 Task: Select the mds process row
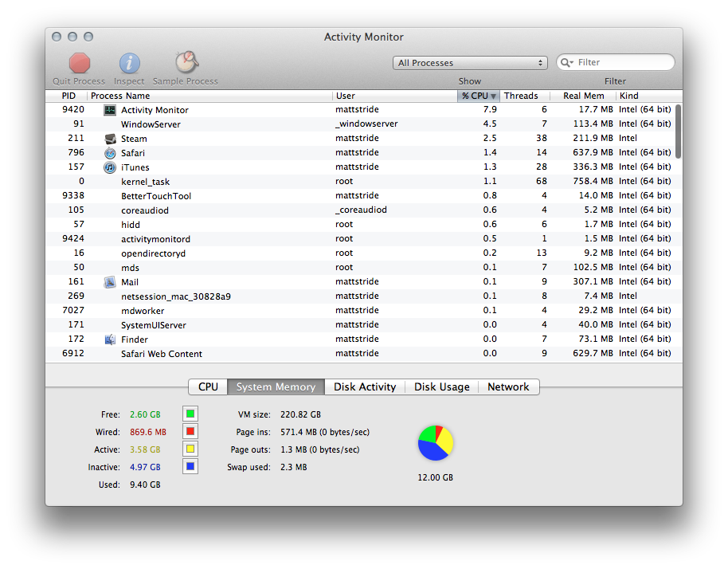point(360,268)
